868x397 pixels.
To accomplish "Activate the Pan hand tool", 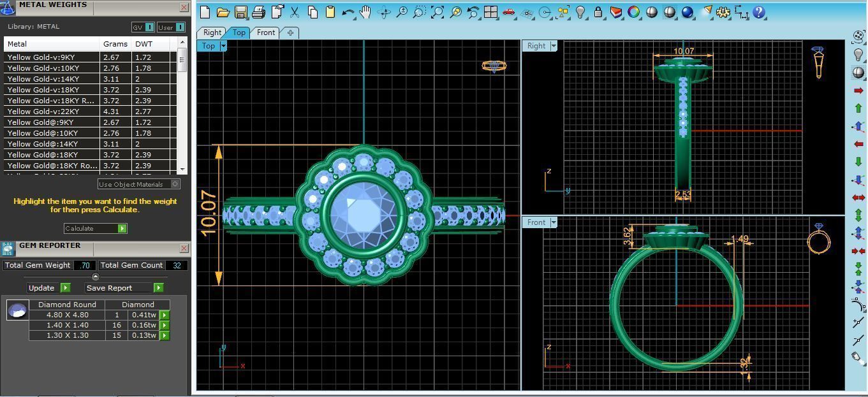I will tap(365, 12).
